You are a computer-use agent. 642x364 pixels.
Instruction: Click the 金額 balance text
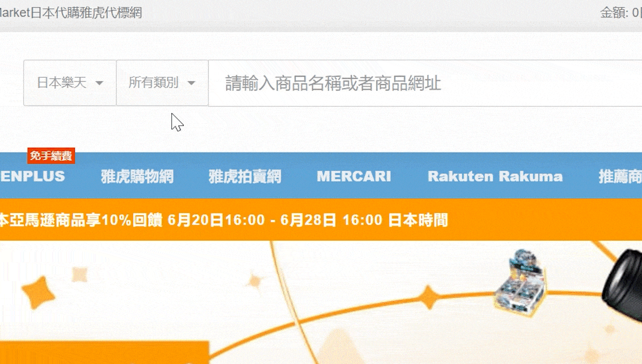coord(621,13)
